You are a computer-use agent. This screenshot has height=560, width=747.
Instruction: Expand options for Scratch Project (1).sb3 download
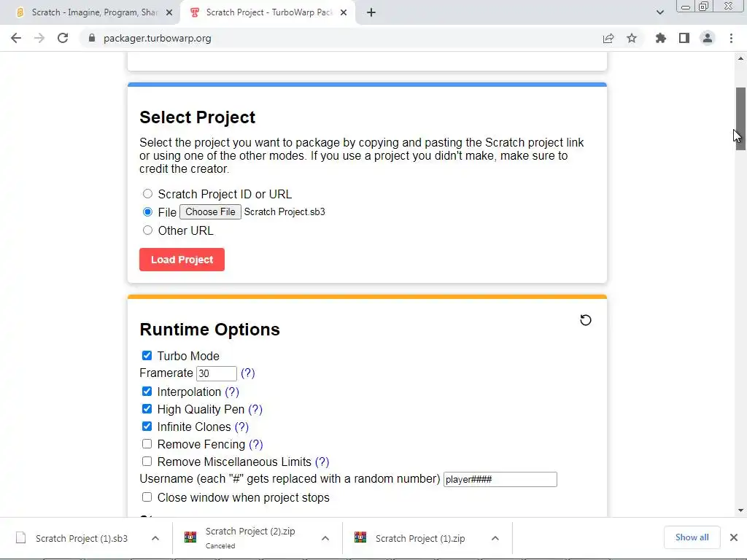(155, 538)
